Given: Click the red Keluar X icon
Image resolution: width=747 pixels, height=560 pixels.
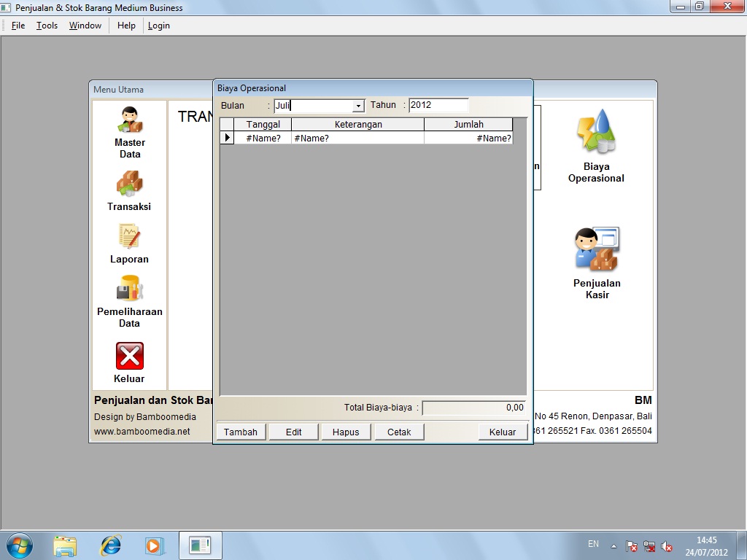Looking at the screenshot, I should tap(129, 356).
